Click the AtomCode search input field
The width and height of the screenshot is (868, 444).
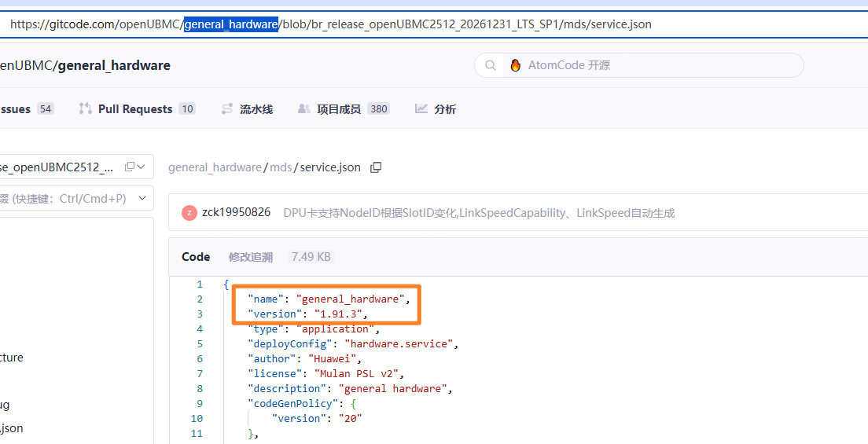tap(653, 65)
